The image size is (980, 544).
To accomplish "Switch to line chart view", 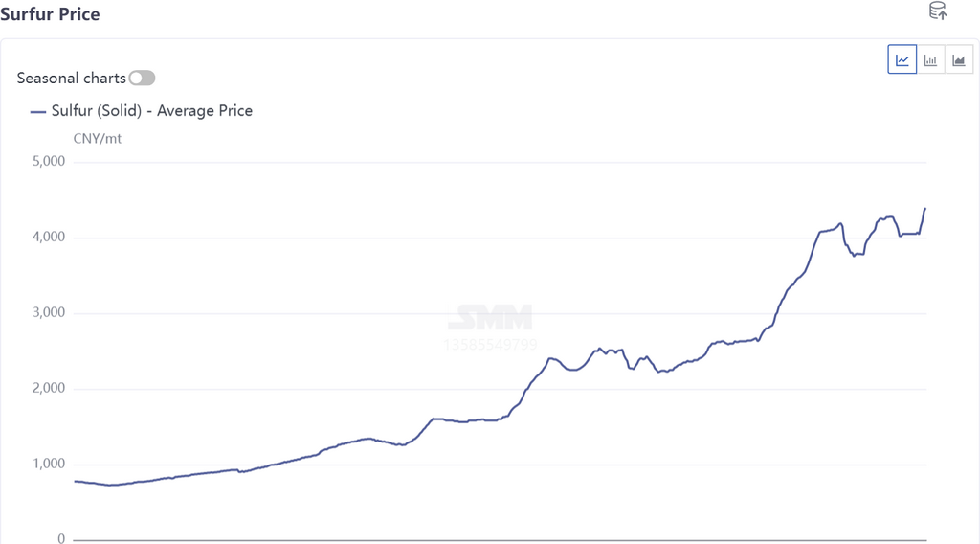I will tap(902, 60).
